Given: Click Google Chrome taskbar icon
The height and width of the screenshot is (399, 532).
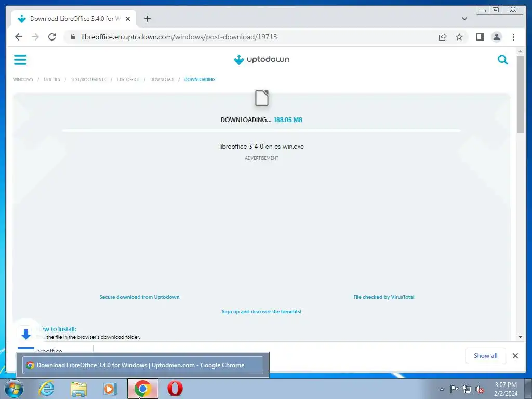Looking at the screenshot, I should click(142, 389).
